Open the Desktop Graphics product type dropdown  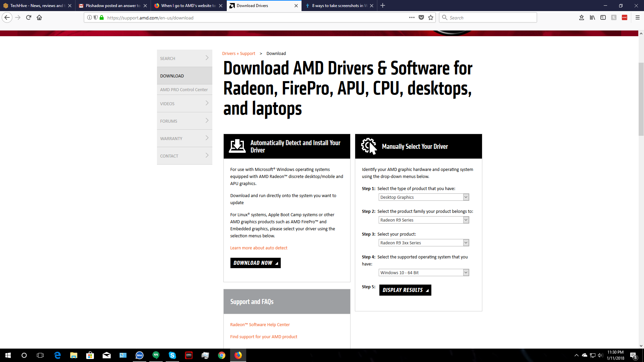point(424,197)
